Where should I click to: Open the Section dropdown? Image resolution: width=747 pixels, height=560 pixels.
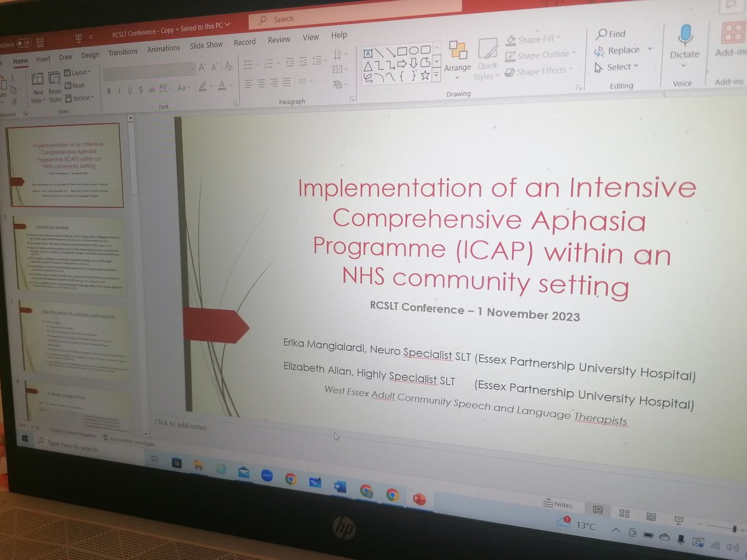point(79,98)
